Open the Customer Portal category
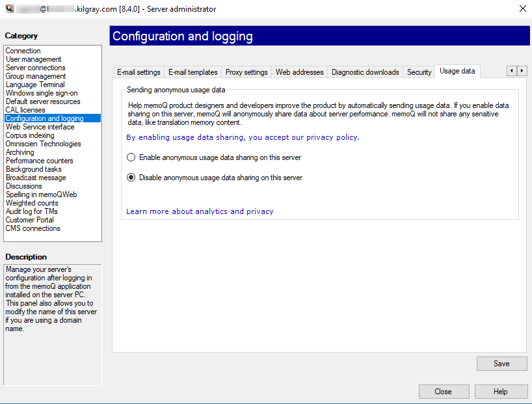The image size is (532, 404). (x=29, y=220)
